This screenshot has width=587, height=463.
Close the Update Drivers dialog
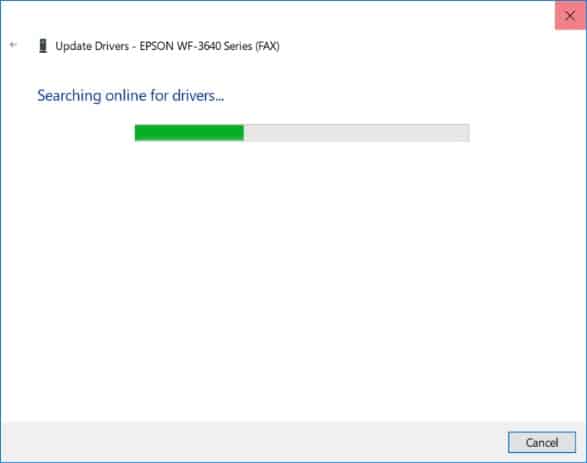570,15
